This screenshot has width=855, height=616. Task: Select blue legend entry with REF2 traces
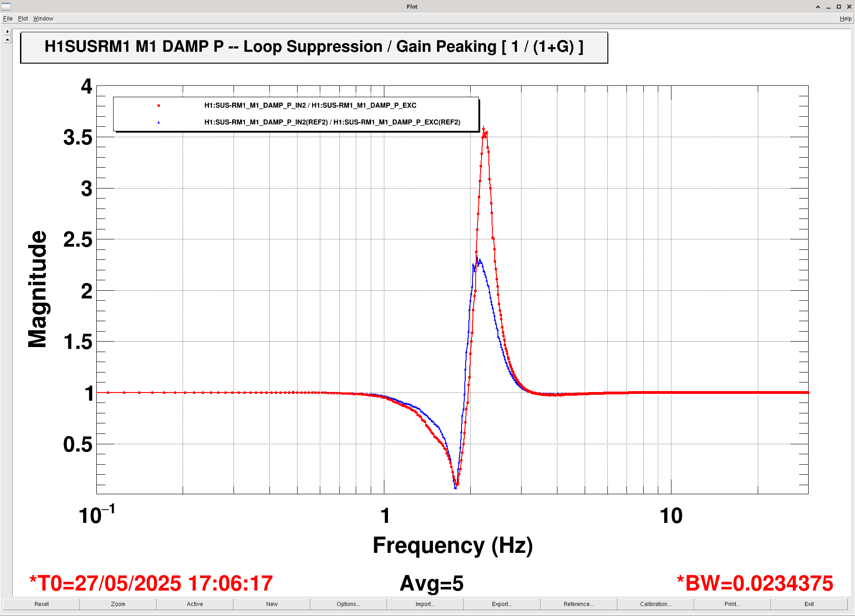[332, 122]
